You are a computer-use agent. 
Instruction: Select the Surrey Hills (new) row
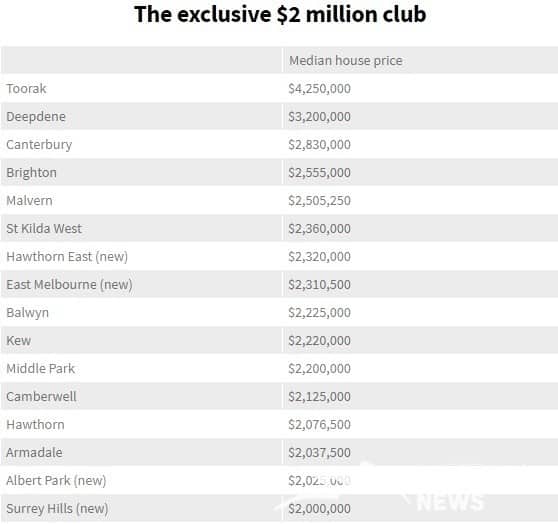pos(279,508)
